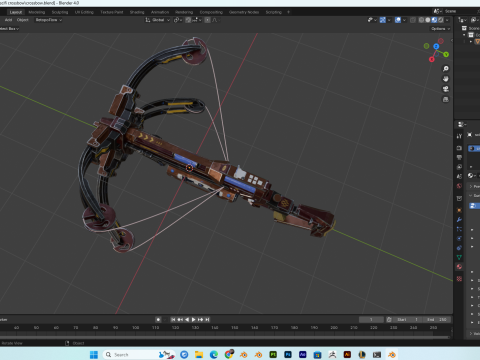Play the animation in reverse

[187, 319]
